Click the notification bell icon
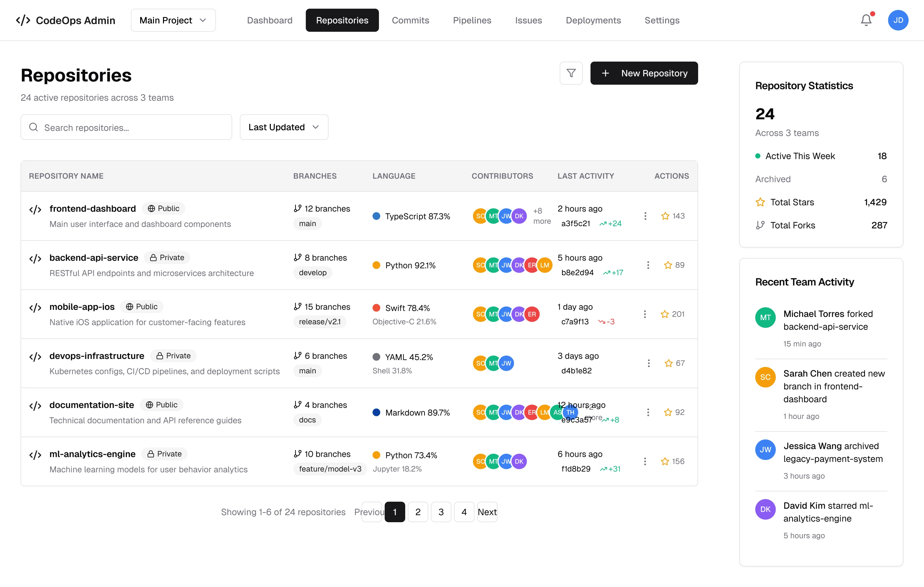The height and width of the screenshot is (587, 924). click(866, 20)
